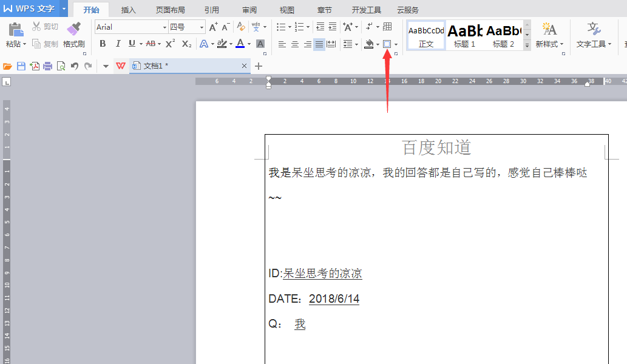Switch to the 视图 (View) tab
Viewport: 627px width, 364px height.
coord(286,10)
